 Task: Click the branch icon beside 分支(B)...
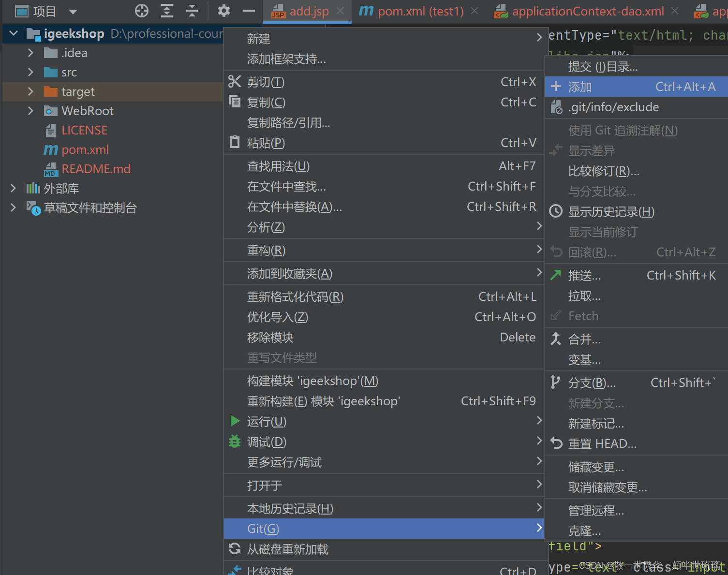[556, 383]
